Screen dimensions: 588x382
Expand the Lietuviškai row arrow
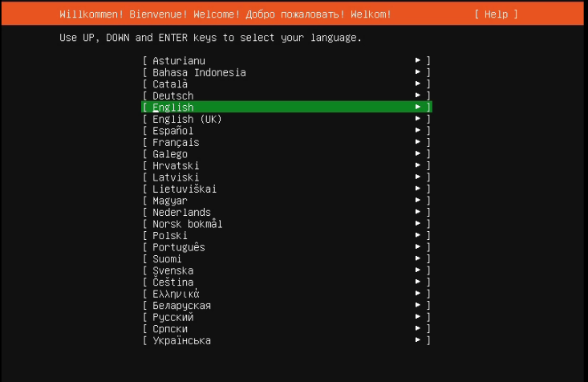(418, 188)
